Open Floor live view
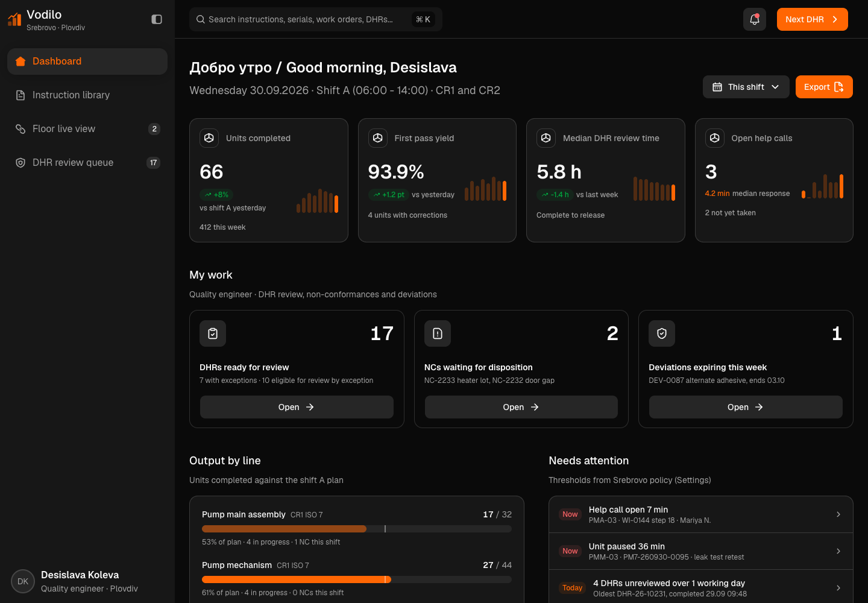This screenshot has width=868, height=603. 87,129
